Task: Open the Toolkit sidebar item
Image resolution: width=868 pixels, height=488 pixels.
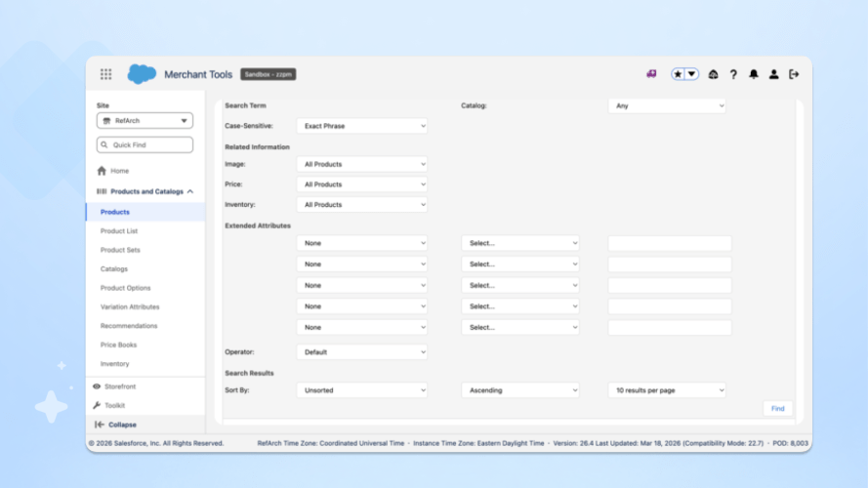Action: (109, 406)
